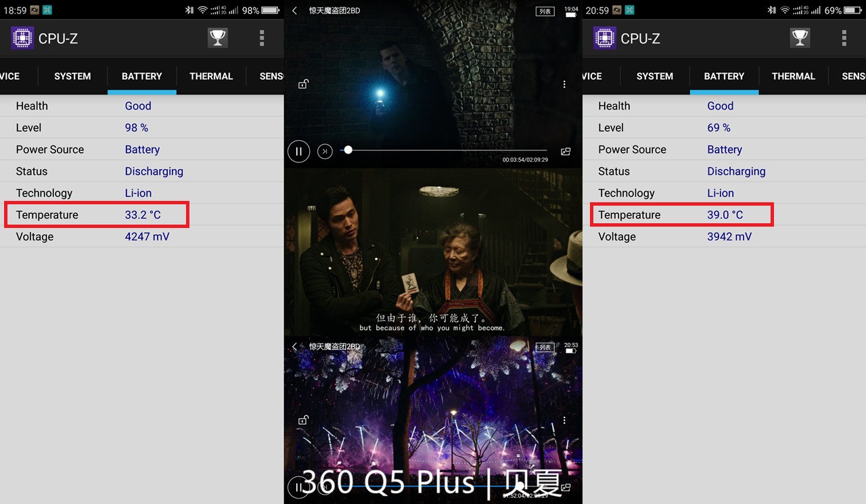Image resolution: width=866 pixels, height=504 pixels.
Task: Go back using arrow in bottom video player
Action: point(294,346)
